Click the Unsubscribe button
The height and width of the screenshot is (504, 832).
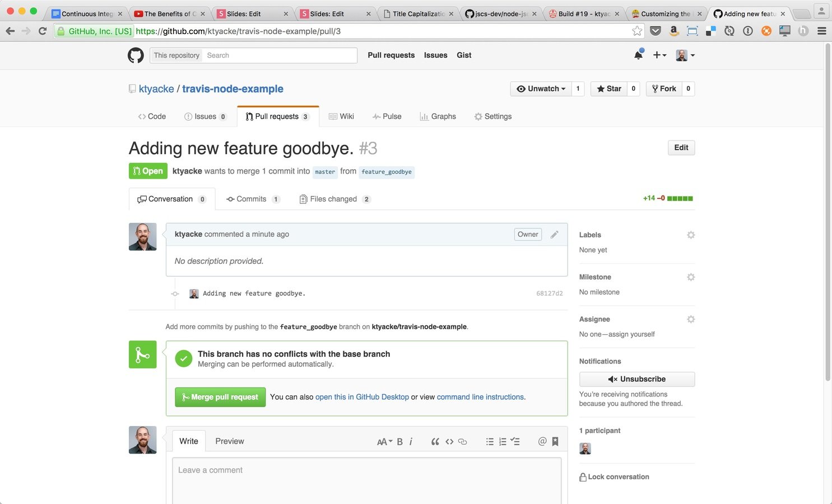[x=637, y=379]
